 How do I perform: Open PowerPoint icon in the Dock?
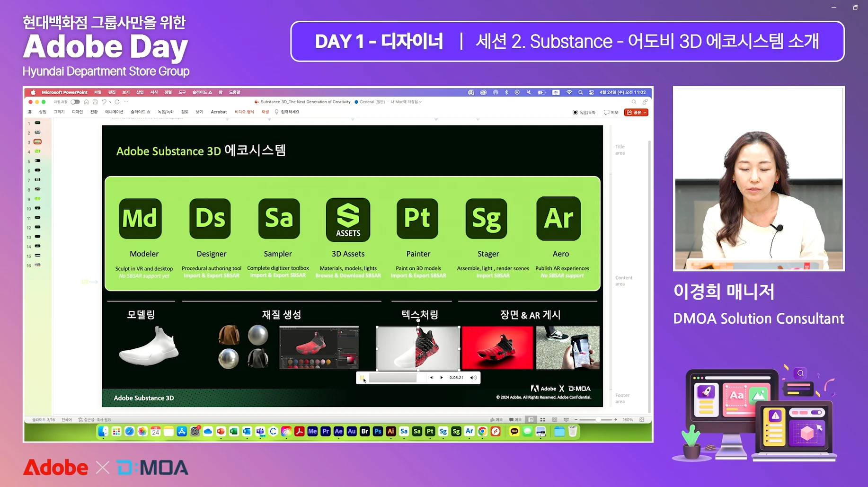click(221, 431)
